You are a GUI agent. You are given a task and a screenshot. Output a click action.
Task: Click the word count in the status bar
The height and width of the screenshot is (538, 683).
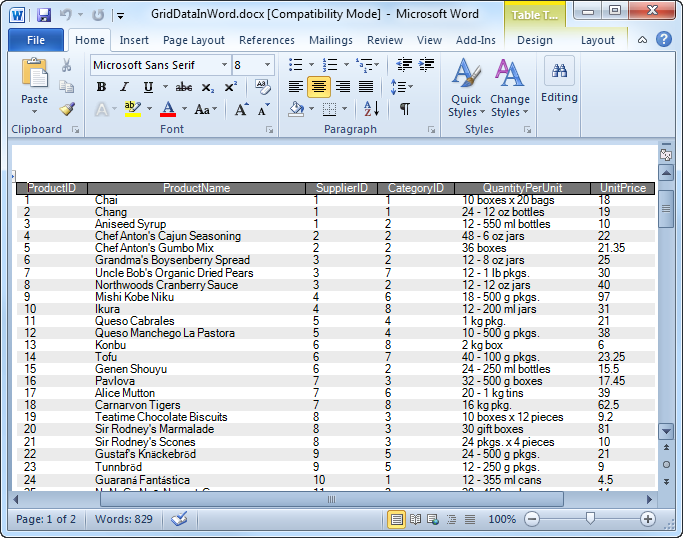click(124, 520)
